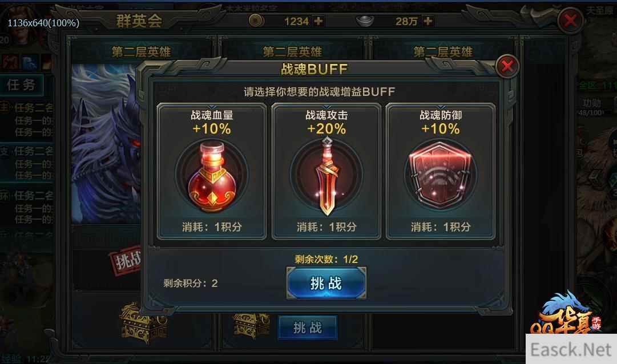Start battle with blue 挑战 button in dialog

tap(326, 283)
